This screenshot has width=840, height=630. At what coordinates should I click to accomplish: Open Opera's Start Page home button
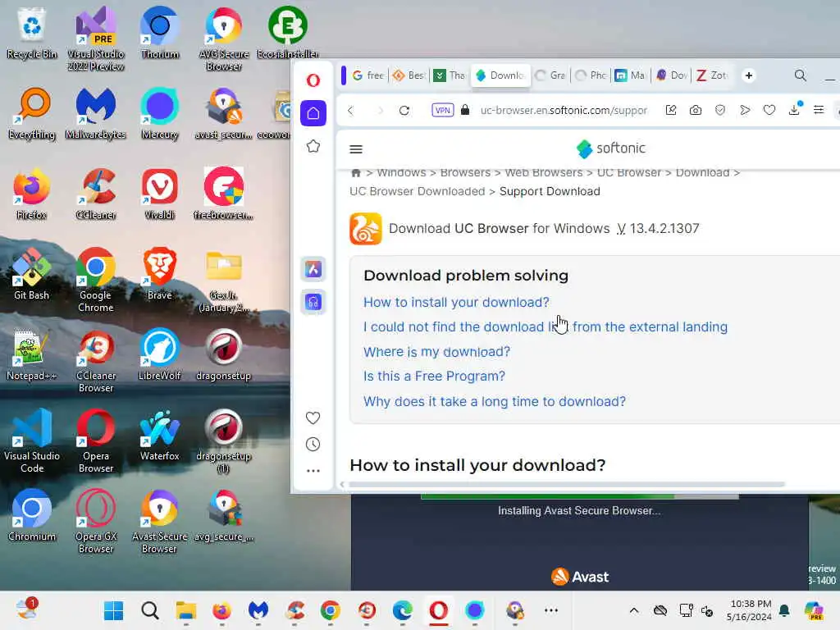(313, 113)
